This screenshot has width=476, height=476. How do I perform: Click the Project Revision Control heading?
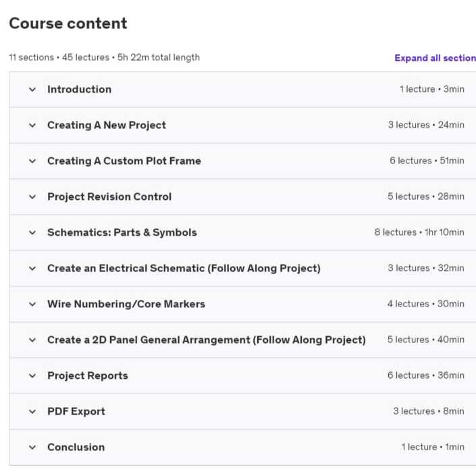[109, 196]
